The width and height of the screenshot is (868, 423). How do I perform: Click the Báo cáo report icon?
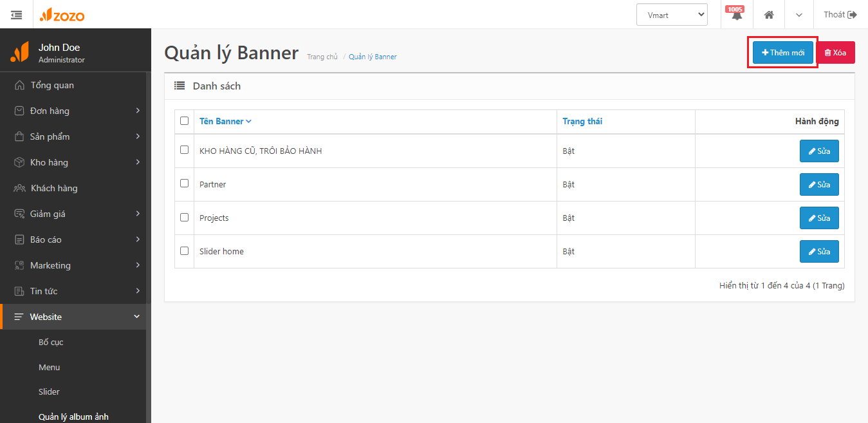(x=19, y=240)
